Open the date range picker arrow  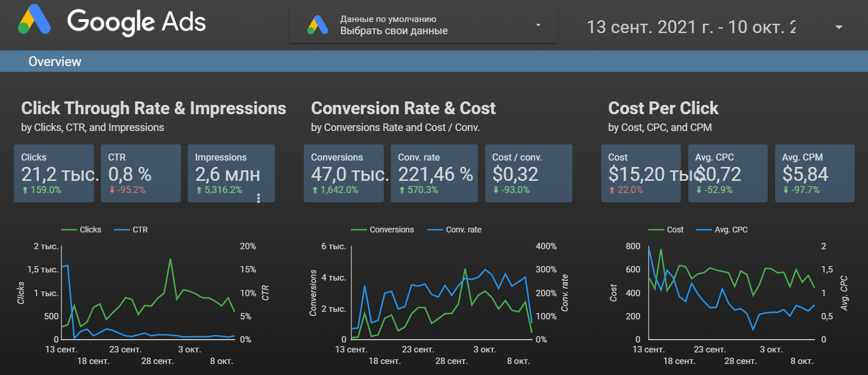click(x=838, y=27)
